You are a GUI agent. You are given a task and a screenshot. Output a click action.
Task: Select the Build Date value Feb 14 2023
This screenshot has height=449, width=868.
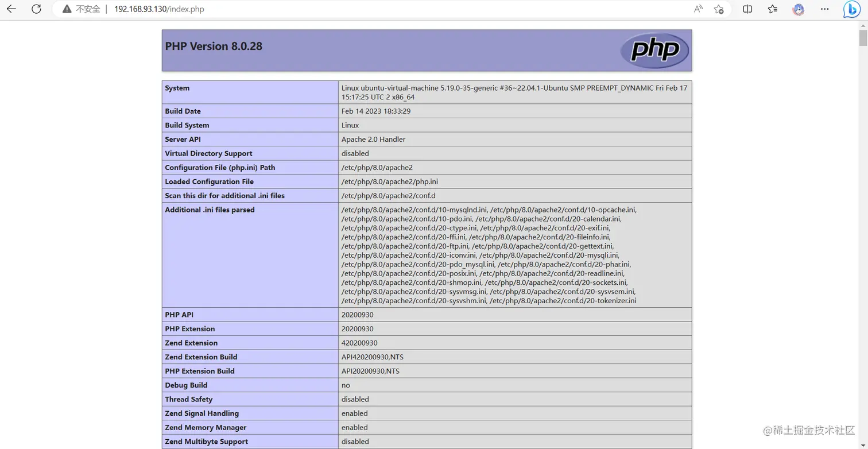[x=376, y=111]
